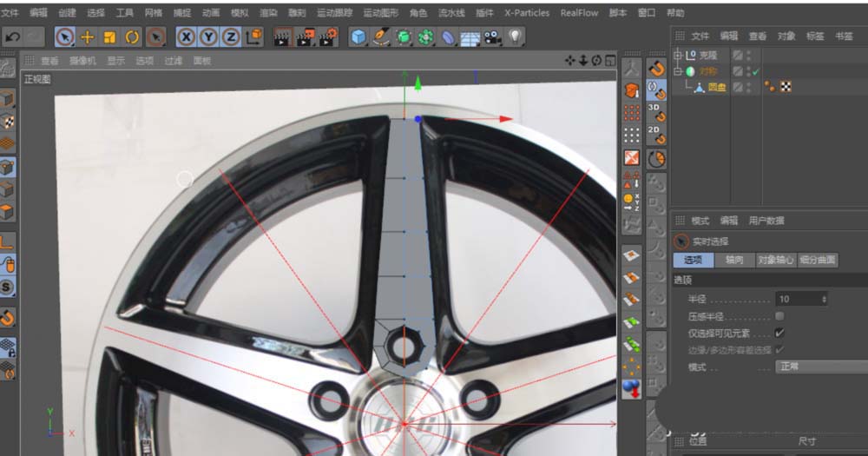Click the Undo arrow icon
This screenshot has width=868, height=456.
tap(12, 36)
